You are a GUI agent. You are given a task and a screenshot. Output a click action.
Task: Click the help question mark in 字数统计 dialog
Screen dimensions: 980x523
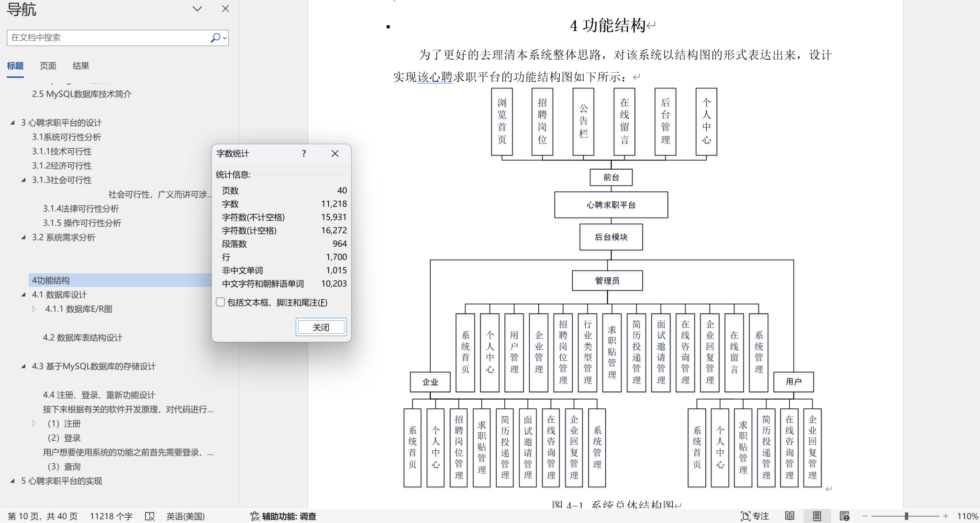point(304,153)
